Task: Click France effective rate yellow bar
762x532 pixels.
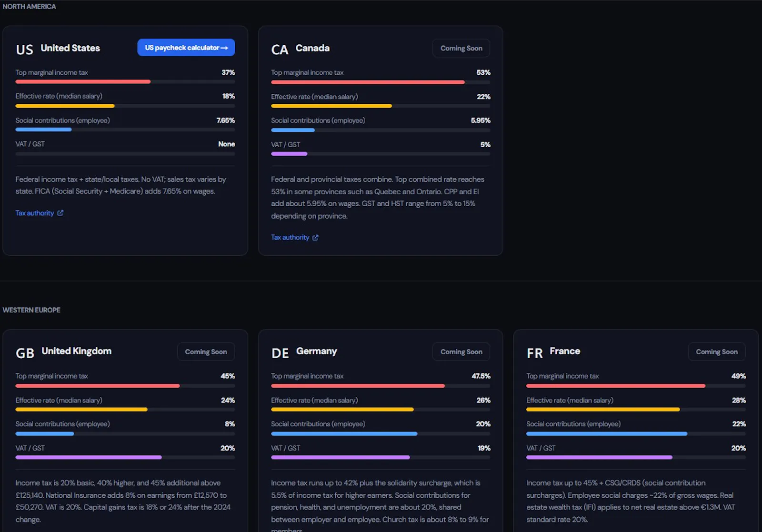Action: (603, 410)
